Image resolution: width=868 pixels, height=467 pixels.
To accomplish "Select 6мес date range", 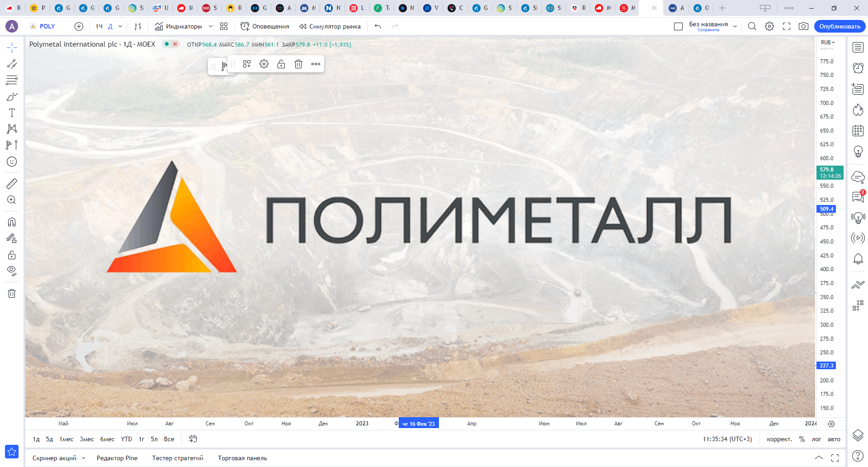I will pos(108,439).
